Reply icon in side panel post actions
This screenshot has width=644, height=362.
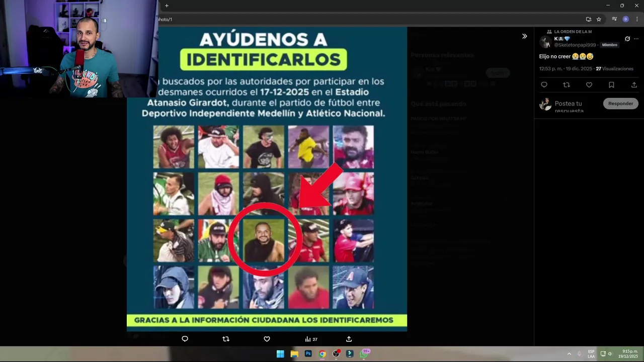[x=544, y=85]
